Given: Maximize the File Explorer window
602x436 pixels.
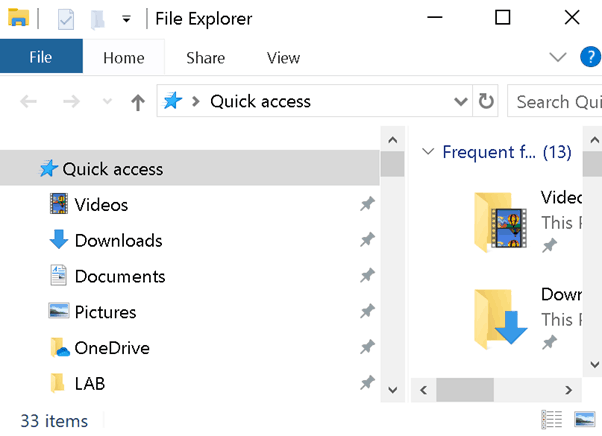Looking at the screenshot, I should tap(503, 18).
